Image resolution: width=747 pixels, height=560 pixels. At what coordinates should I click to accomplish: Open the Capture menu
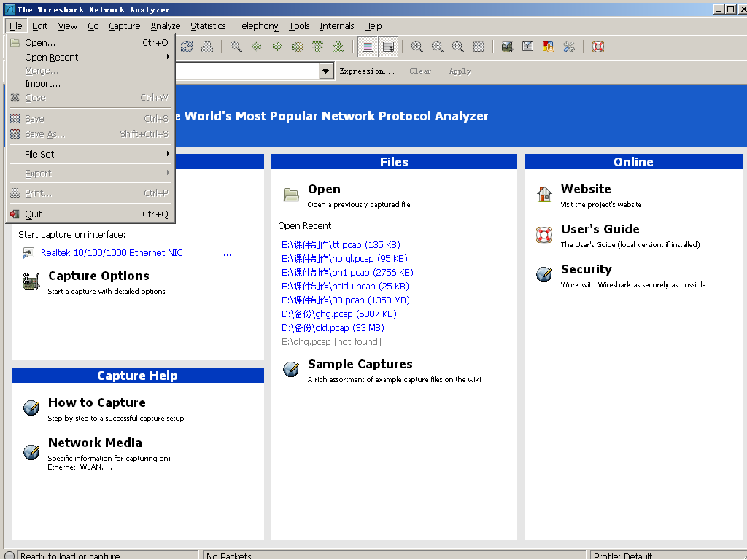tap(124, 26)
